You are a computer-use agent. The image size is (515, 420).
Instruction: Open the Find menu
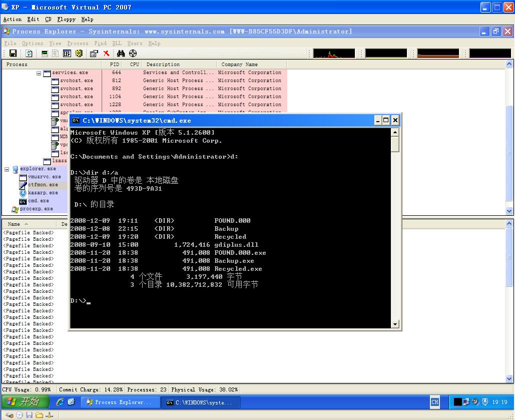100,43
